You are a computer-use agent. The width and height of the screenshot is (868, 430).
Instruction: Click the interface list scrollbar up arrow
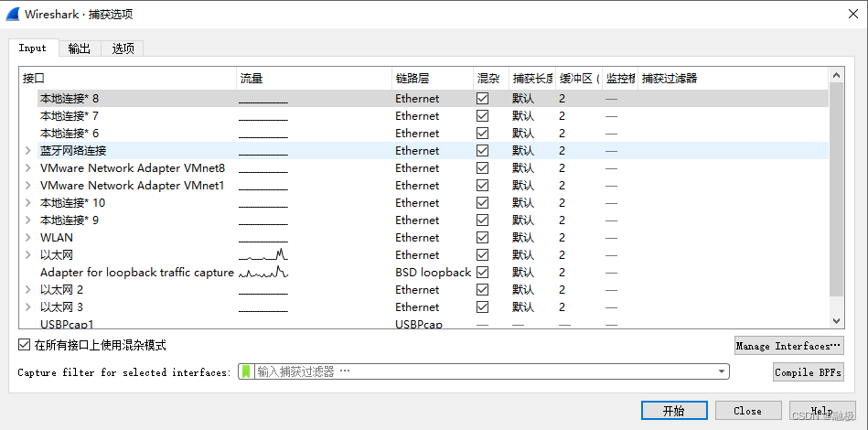tap(836, 75)
